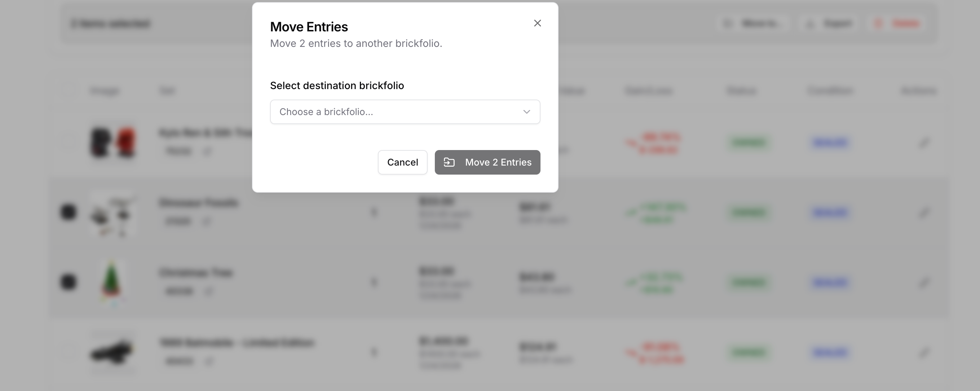Image resolution: width=980 pixels, height=391 pixels.
Task: Click the folder-arrow icon on the move button
Action: point(449,162)
